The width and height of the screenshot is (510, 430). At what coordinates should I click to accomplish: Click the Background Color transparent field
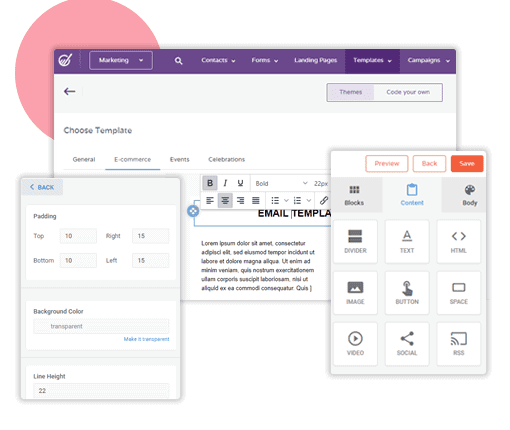click(x=101, y=326)
